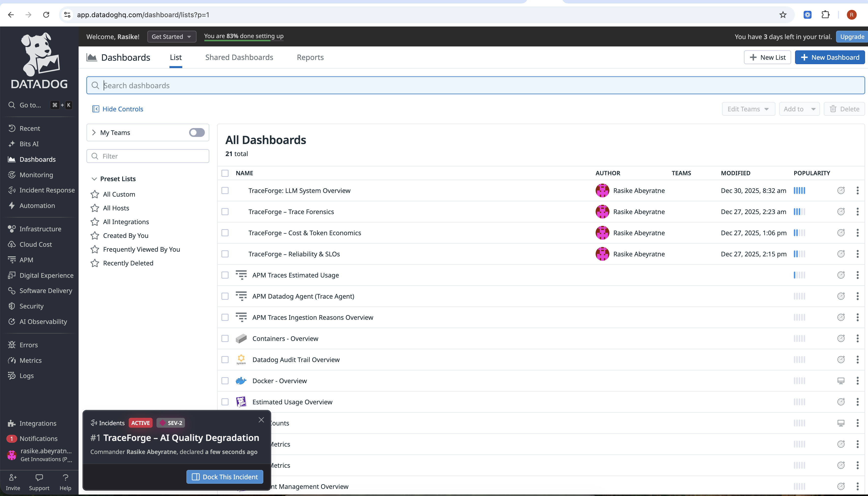Screen dimensions: 868x496
Task: Click the Cloud Cost sidebar icon
Action: pos(12,244)
